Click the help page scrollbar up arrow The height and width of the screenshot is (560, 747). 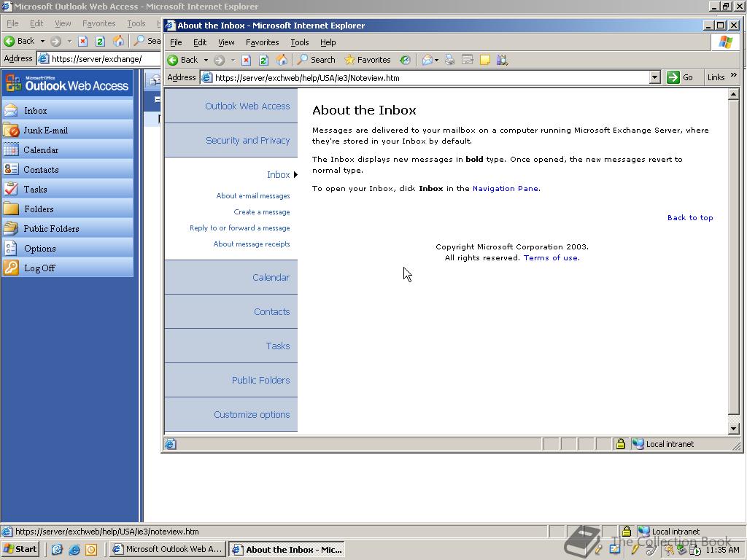[x=734, y=95]
